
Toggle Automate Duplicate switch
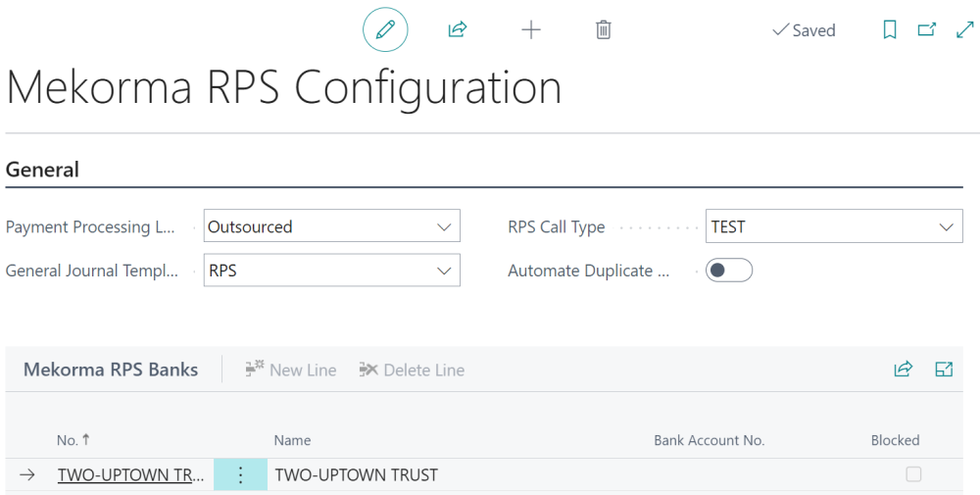(729, 270)
